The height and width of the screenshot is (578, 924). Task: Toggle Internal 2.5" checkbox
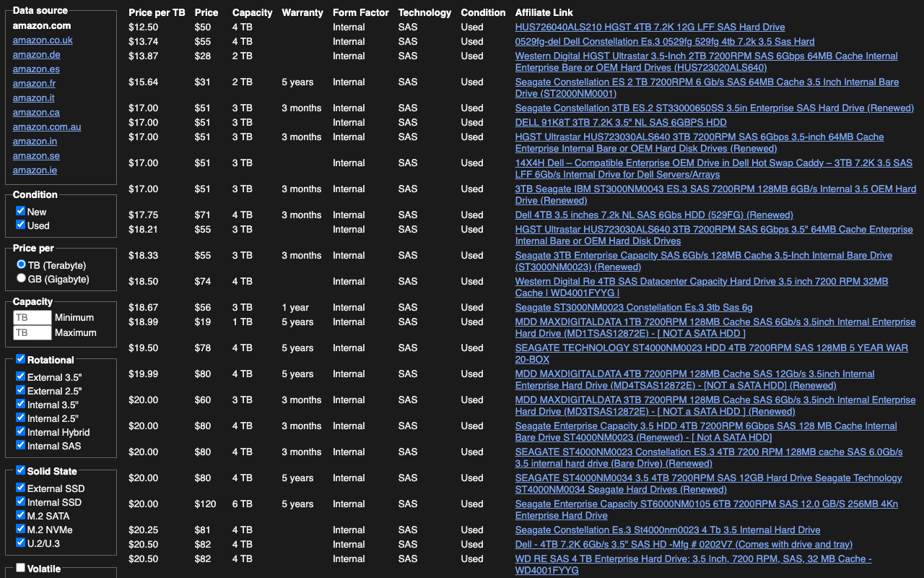point(21,418)
